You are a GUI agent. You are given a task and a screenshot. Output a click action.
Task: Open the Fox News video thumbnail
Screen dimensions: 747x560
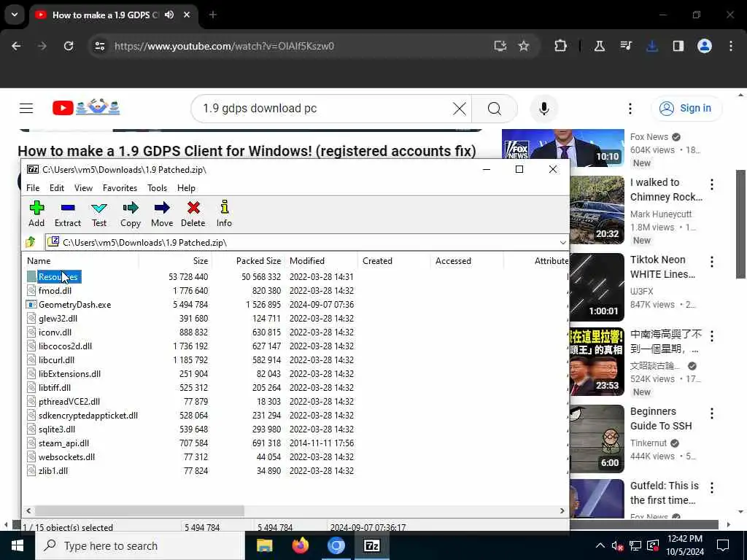[x=562, y=147]
